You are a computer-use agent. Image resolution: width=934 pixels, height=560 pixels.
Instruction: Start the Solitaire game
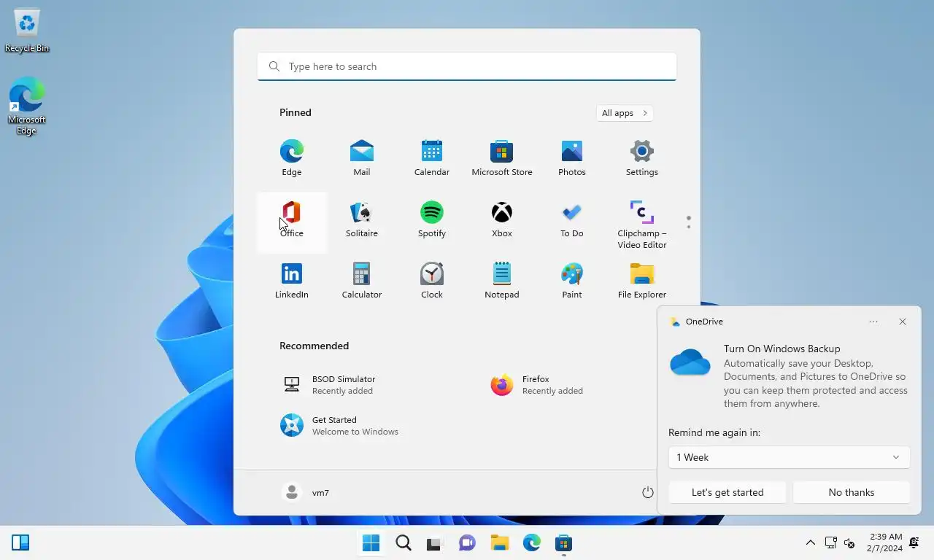362,219
